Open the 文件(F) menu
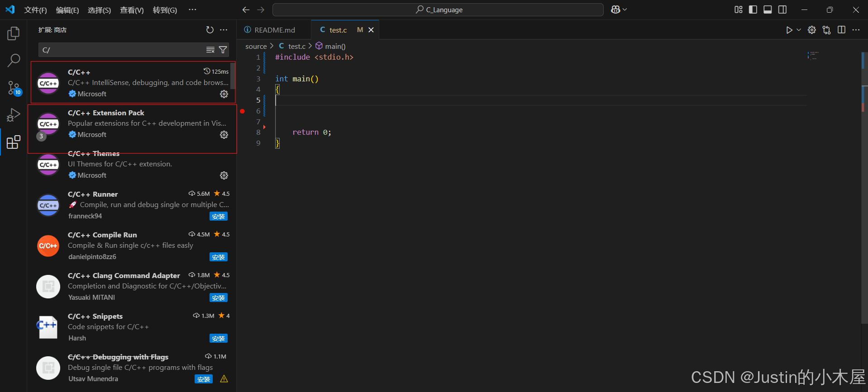Screen dimensions: 868x392 35,10
